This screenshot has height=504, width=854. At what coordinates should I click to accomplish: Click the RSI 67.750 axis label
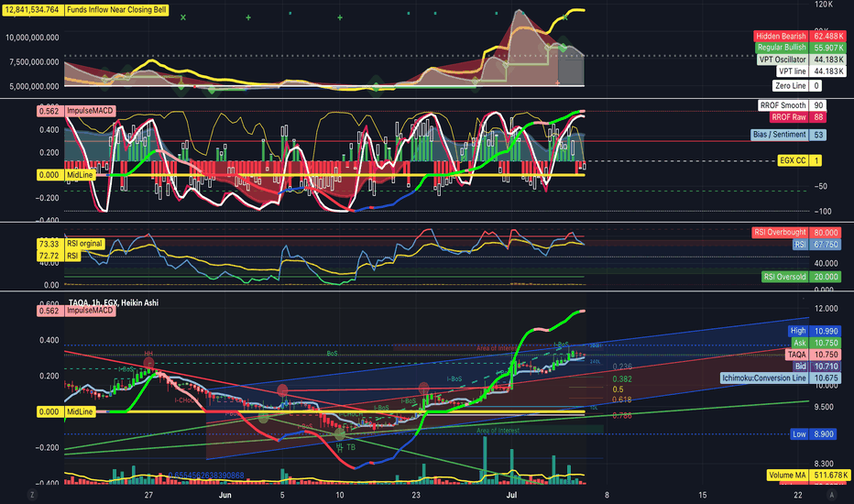click(817, 244)
